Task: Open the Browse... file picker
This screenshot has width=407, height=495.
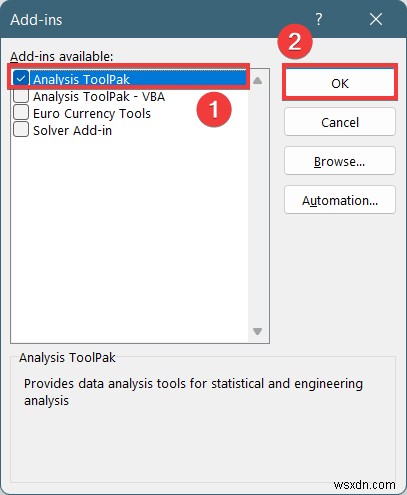Action: click(340, 161)
